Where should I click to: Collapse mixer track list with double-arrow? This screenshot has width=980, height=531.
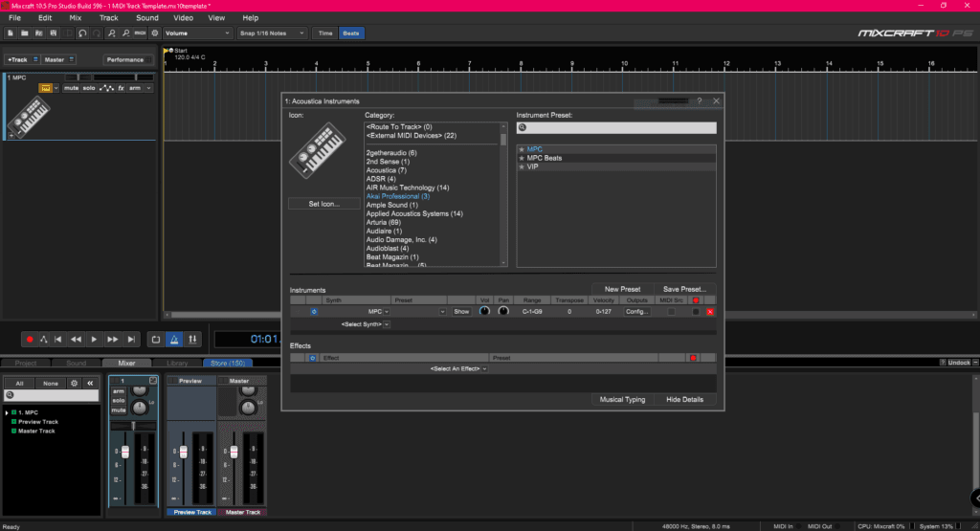tap(90, 383)
